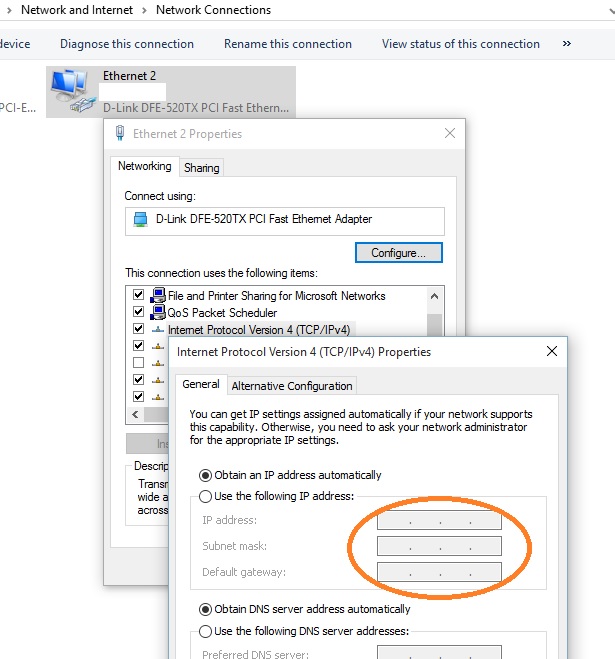615x659 pixels.
Task: Select File and Printer Sharing for Microsoft Networks
Action: click(x=276, y=296)
